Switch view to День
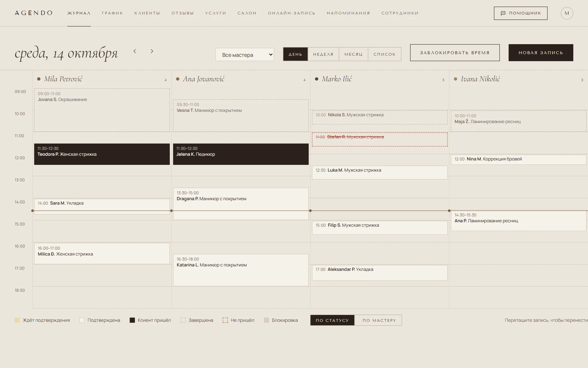The height and width of the screenshot is (368, 588). [x=295, y=54]
